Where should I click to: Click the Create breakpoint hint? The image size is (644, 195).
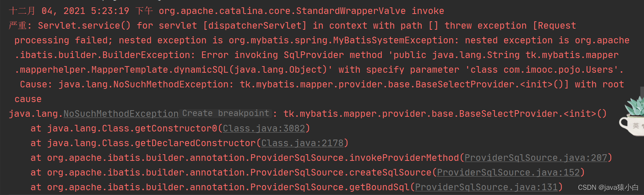(226, 113)
